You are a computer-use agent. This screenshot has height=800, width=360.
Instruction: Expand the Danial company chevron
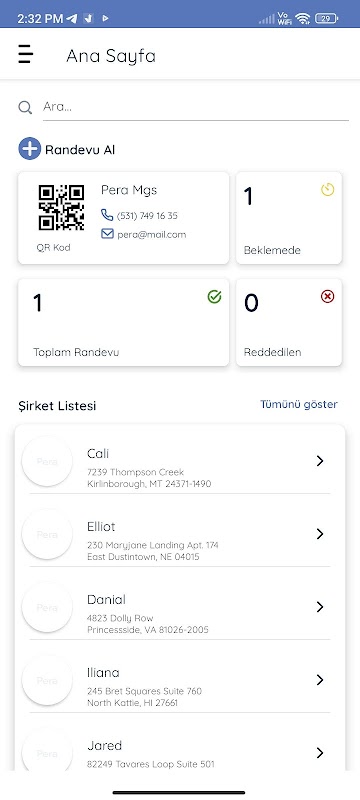point(320,607)
